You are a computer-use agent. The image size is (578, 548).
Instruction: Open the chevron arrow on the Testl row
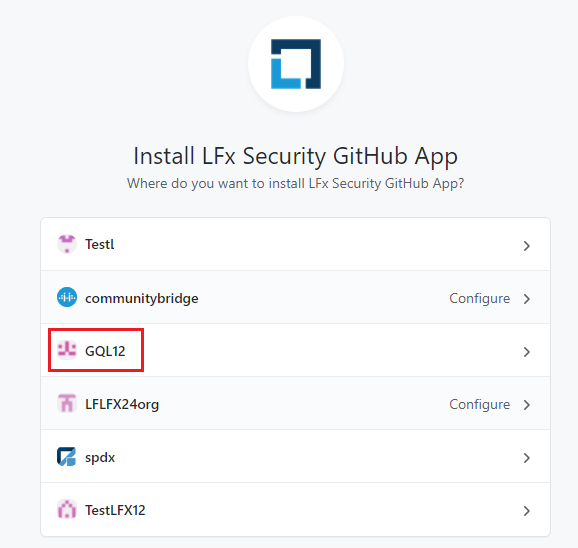pos(527,246)
